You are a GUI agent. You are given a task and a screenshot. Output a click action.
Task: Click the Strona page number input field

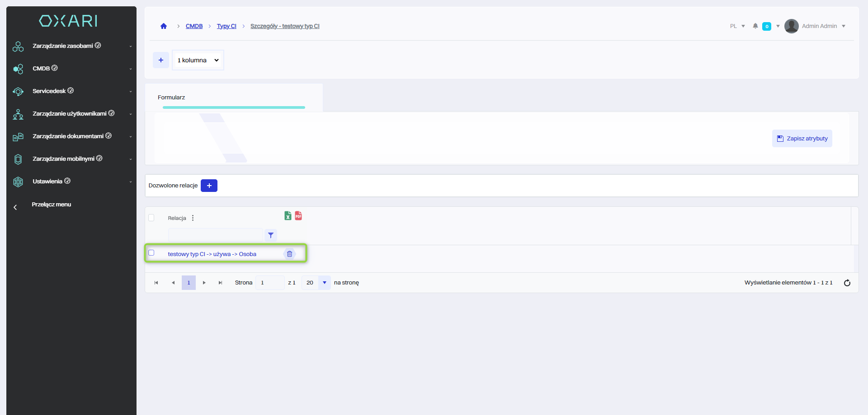(x=269, y=283)
